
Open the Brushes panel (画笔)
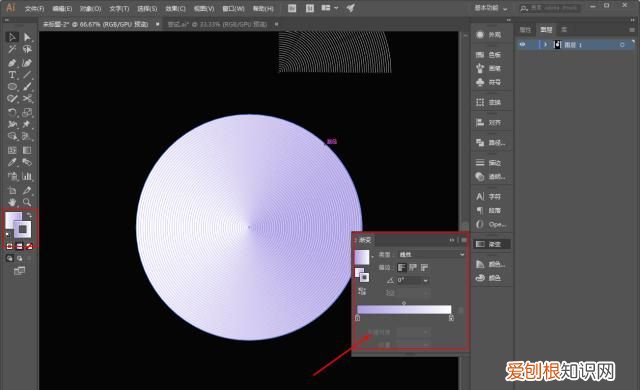[489, 68]
